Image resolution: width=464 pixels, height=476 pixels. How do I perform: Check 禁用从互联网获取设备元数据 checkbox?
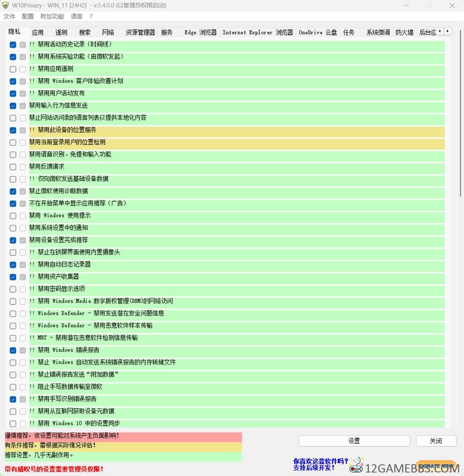point(13,411)
